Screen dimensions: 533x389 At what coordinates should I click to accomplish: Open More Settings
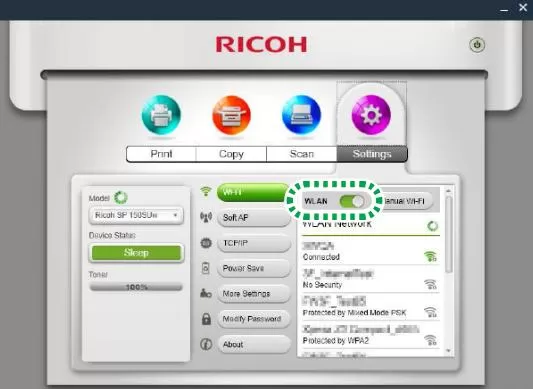(254, 293)
